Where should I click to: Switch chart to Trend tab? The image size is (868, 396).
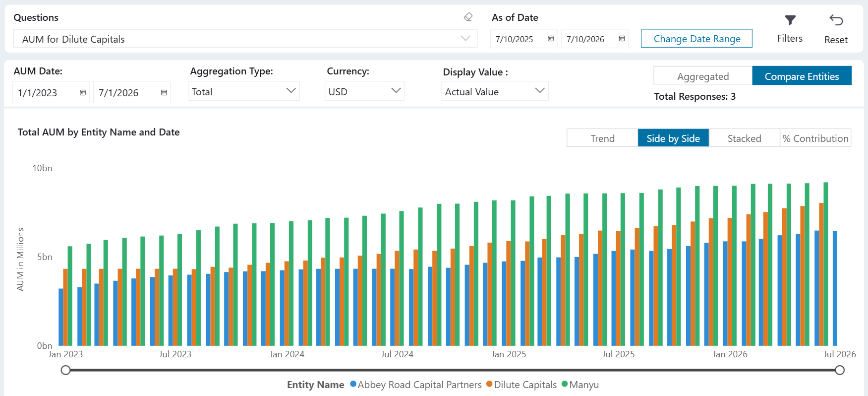click(x=602, y=138)
